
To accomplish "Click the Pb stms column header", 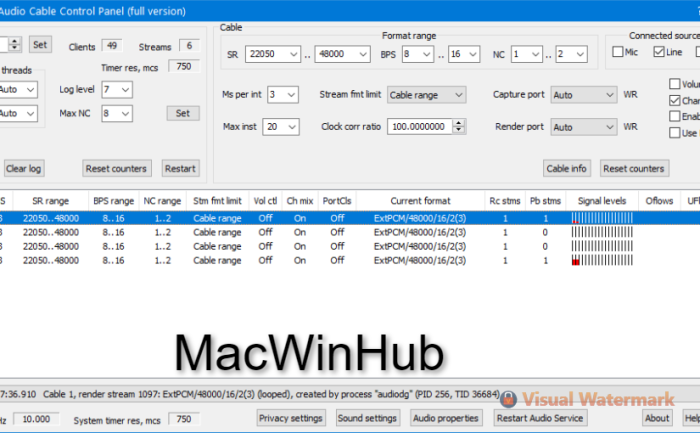I will point(546,201).
